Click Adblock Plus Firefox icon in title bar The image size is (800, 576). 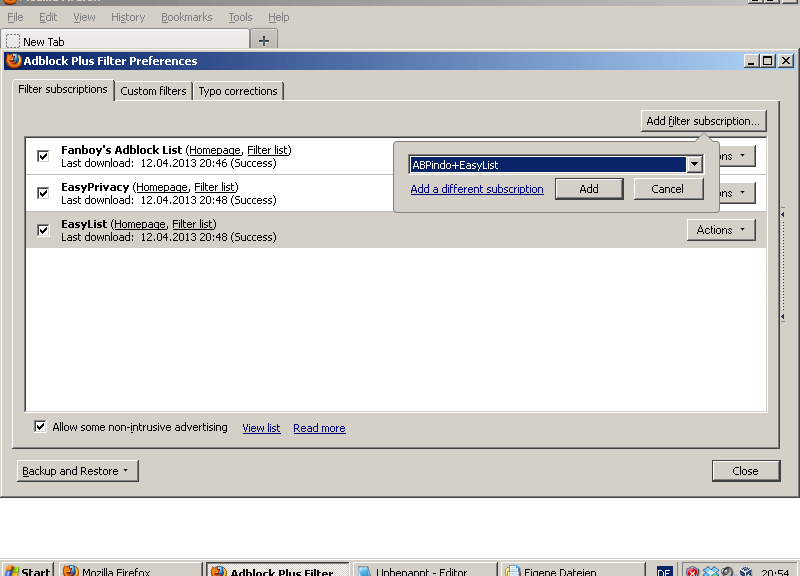(14, 61)
